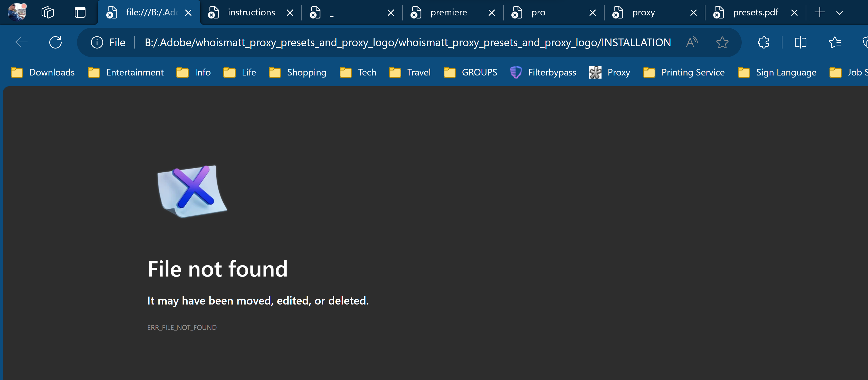
Task: Open the tab workspaces icon
Action: [x=47, y=12]
